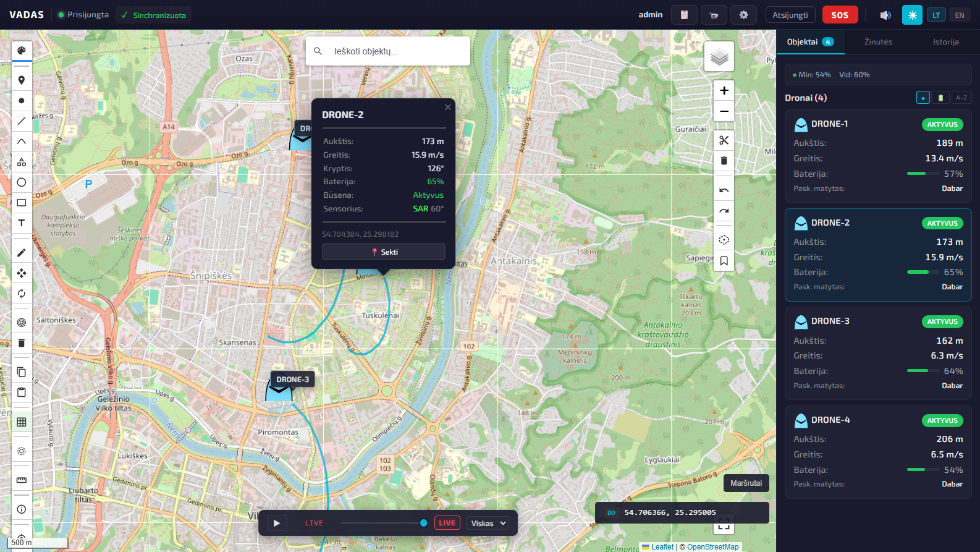The width and height of the screenshot is (980, 552).
Task: Select the rectangle drawing tool
Action: coord(22,203)
